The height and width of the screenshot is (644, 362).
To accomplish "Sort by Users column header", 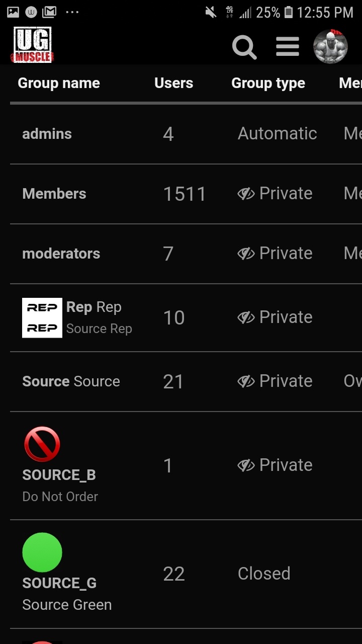I will (x=173, y=84).
